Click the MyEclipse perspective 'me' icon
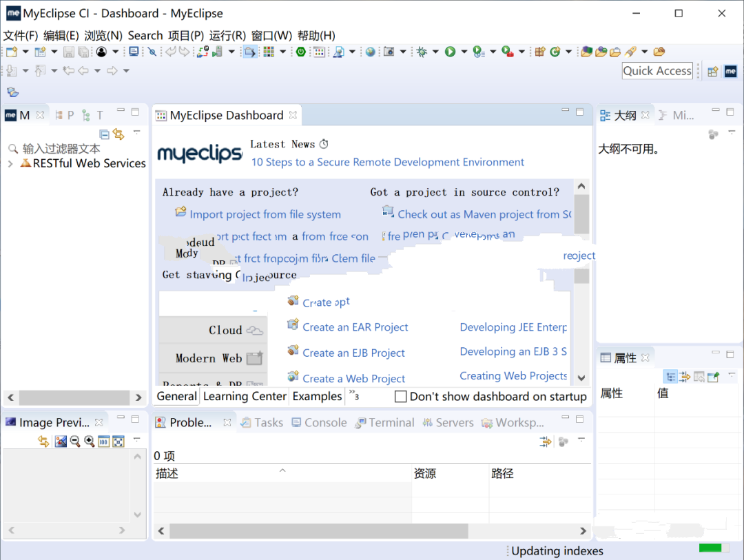 click(730, 72)
